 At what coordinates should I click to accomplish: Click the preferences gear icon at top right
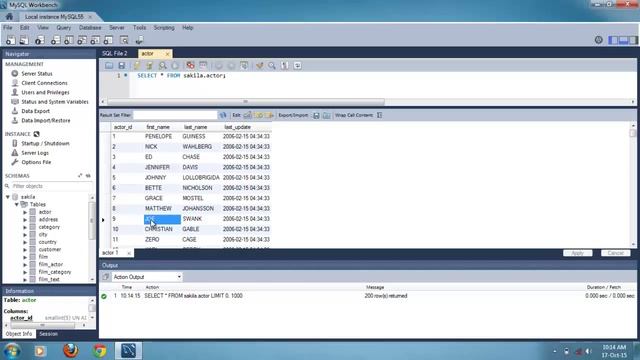(x=598, y=40)
